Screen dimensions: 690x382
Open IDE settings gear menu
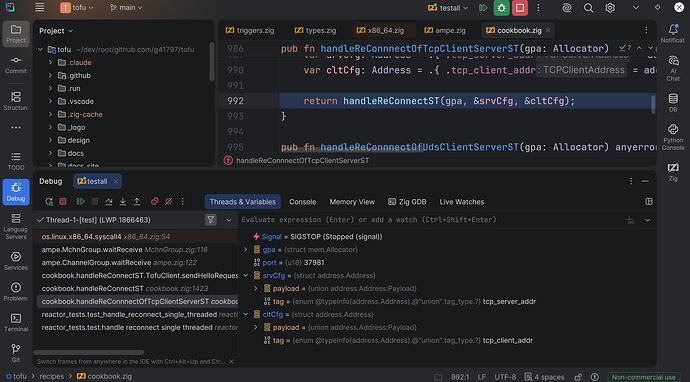(x=610, y=8)
